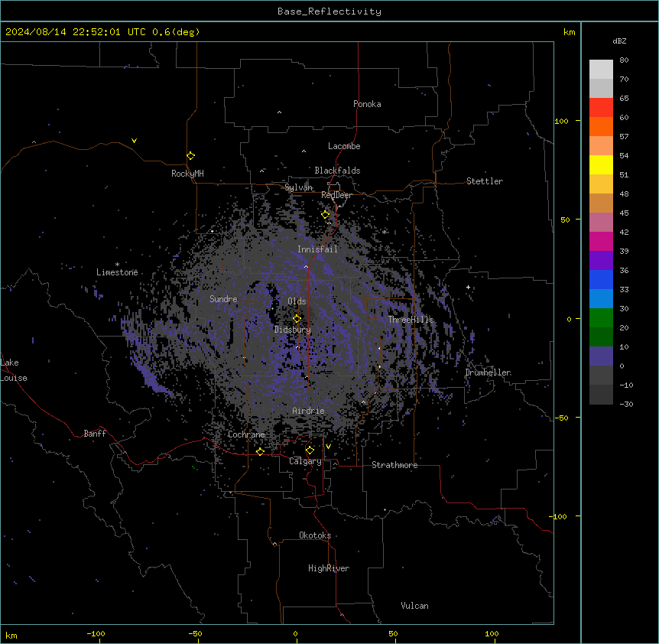
Task: Select the Drumheller city label
Action: 488,372
